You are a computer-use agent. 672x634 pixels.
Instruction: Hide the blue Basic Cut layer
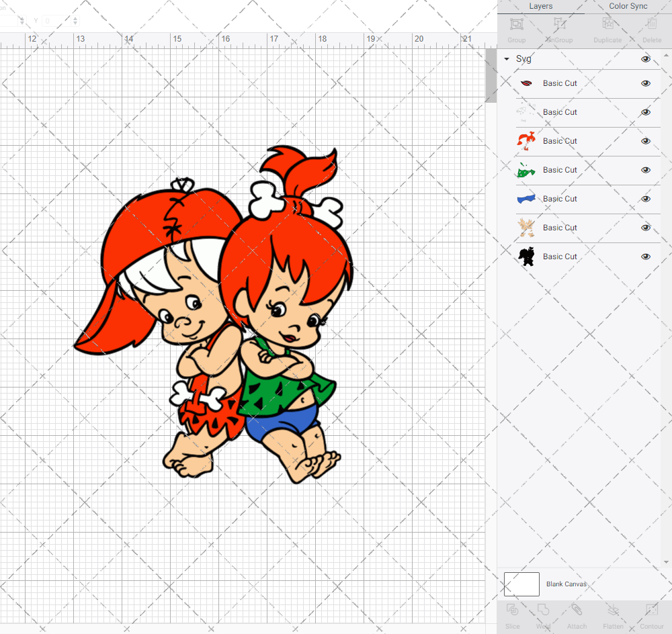tap(645, 199)
